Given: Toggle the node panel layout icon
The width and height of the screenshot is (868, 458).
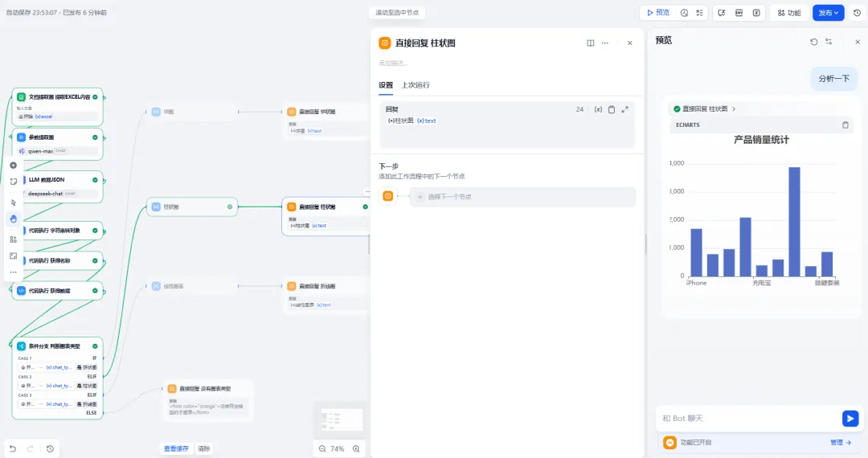Looking at the screenshot, I should click(x=590, y=43).
